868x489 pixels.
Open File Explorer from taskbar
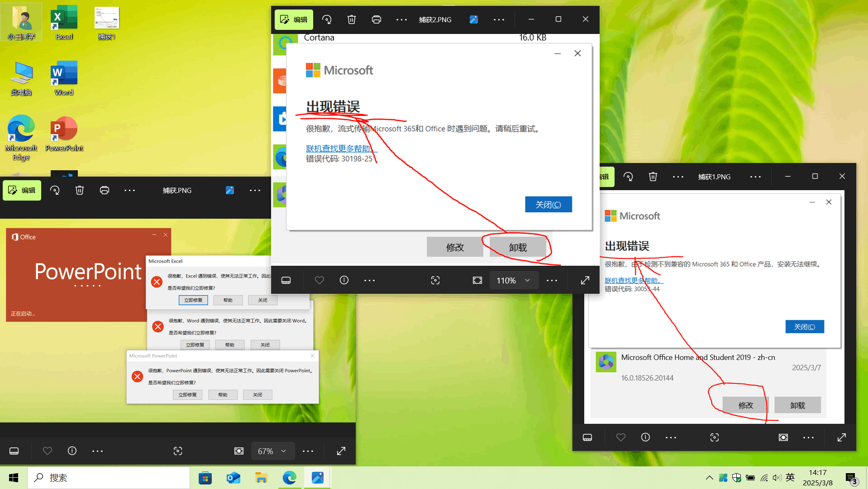click(262, 478)
